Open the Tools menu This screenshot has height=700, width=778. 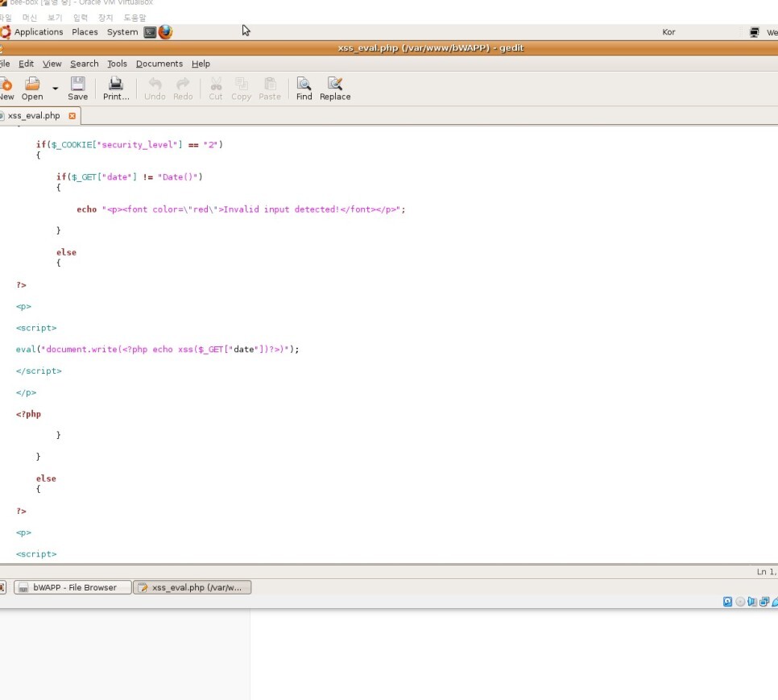pos(117,64)
